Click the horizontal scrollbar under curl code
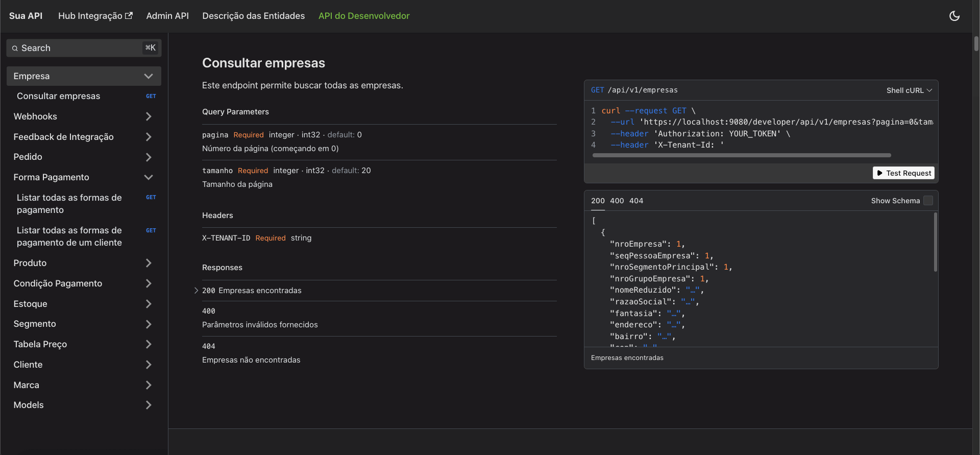 (x=741, y=155)
